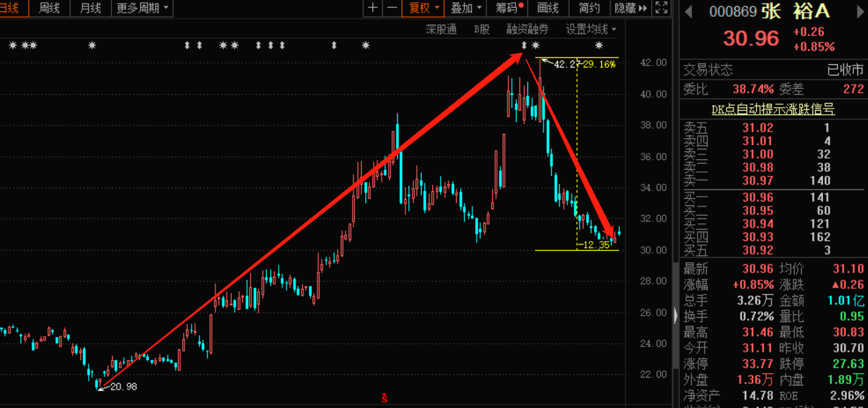Go to next stock using right arrow

pyautogui.click(x=859, y=11)
